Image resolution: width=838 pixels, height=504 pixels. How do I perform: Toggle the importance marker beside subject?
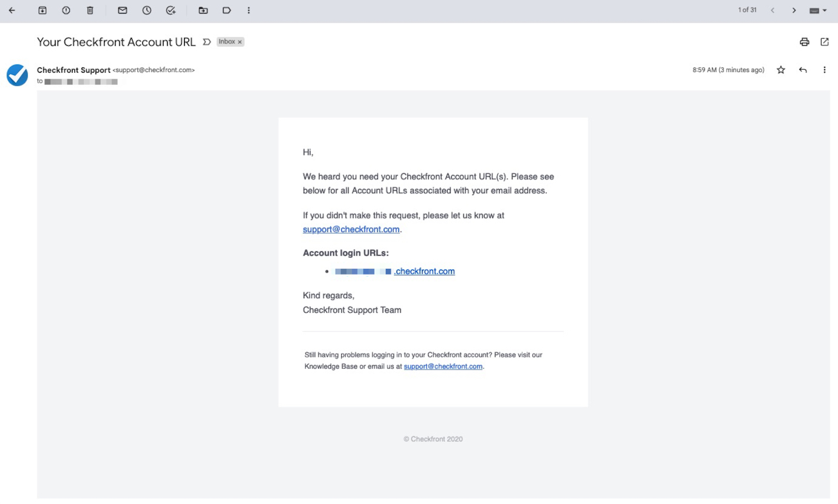click(x=206, y=42)
